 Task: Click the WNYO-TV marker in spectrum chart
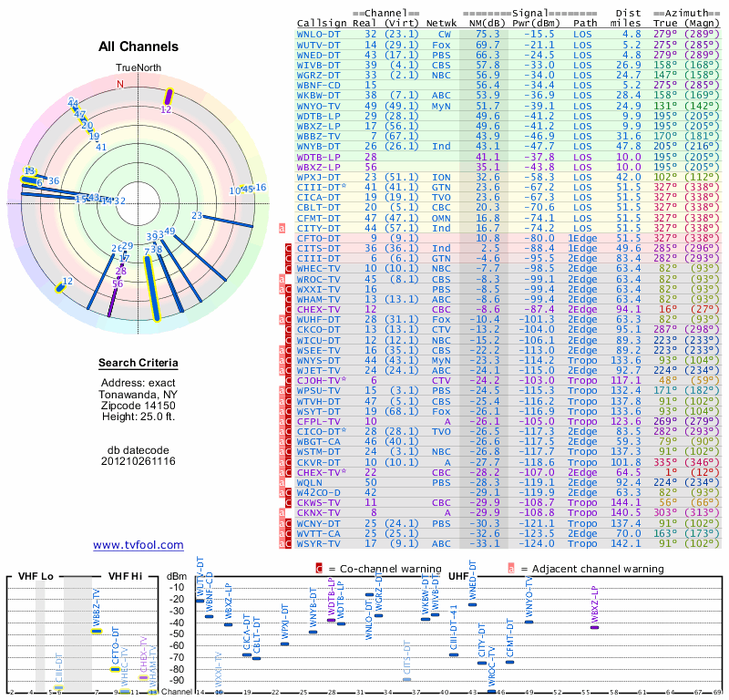pyautogui.click(x=529, y=622)
